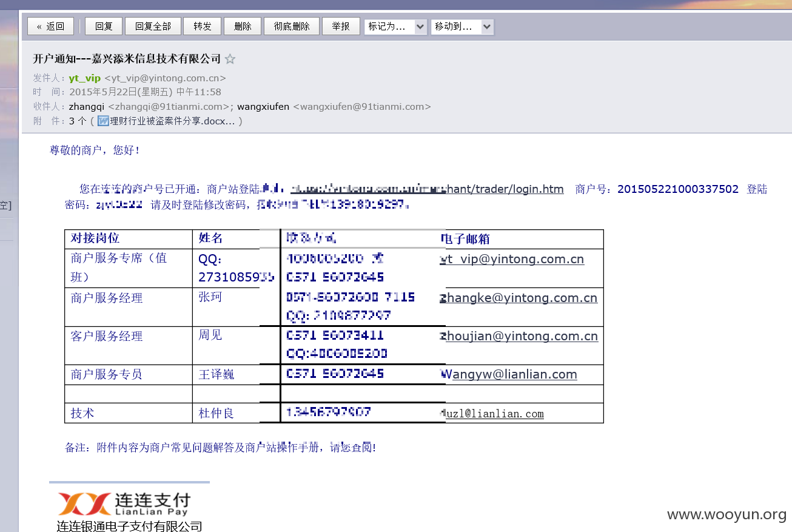Image resolution: width=792 pixels, height=532 pixels.
Task: Click the LianLian Pay logo
Action: [124, 503]
